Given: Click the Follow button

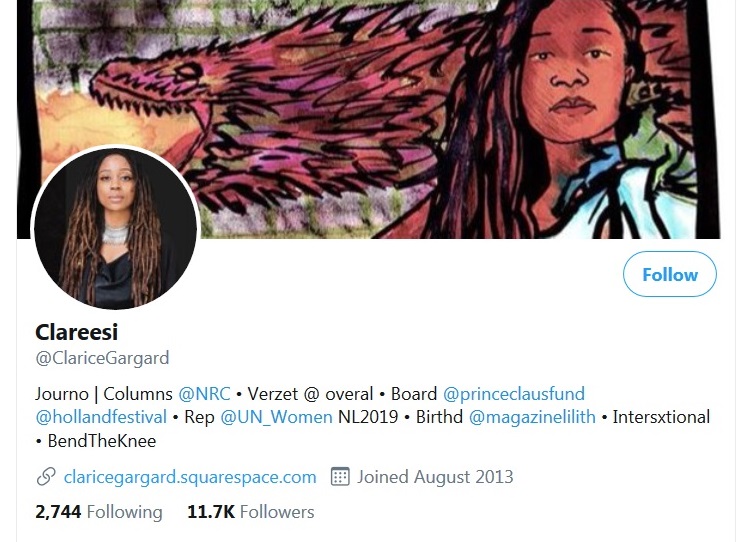Looking at the screenshot, I should click(670, 274).
